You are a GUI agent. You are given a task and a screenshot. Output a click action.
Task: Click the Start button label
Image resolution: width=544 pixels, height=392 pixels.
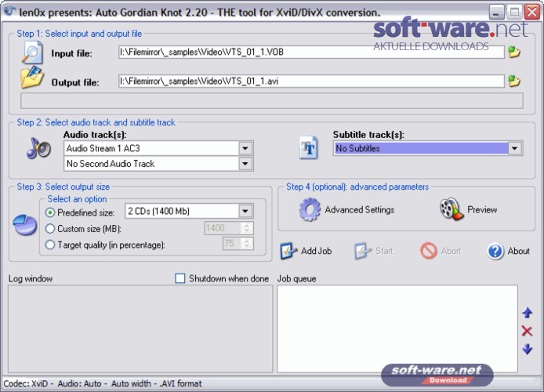point(384,251)
